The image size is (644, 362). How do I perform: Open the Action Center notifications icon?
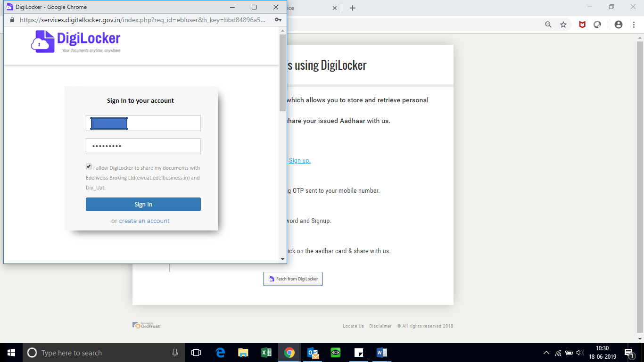pyautogui.click(x=629, y=353)
